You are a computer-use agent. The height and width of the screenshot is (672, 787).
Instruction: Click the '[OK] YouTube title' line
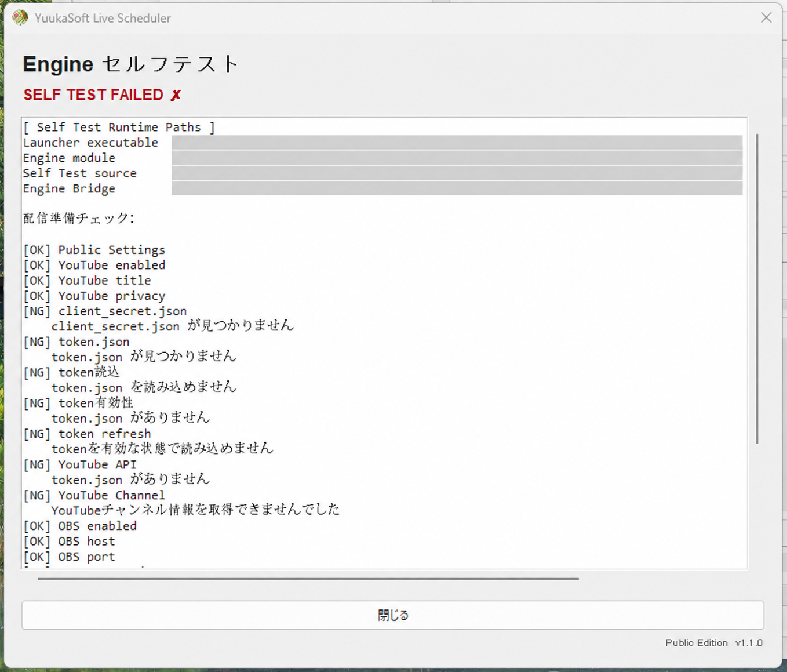tap(87, 281)
